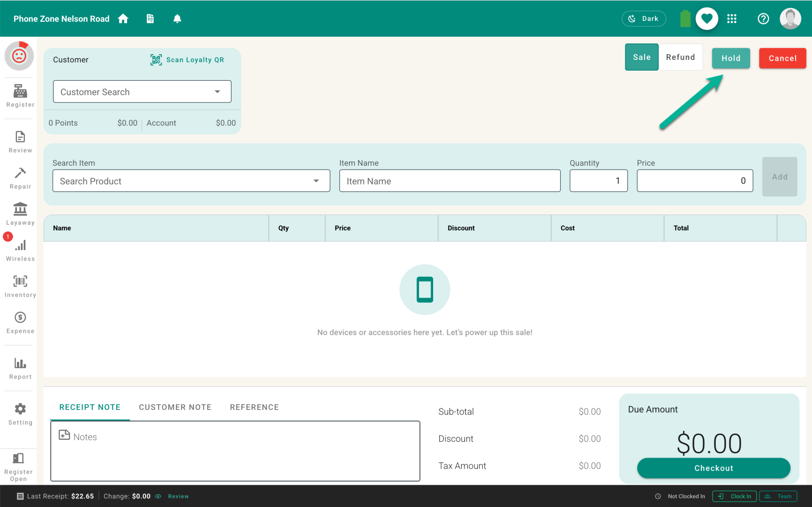Screen dimensions: 812x507
Task: Open the Wireless section
Action: (x=20, y=250)
